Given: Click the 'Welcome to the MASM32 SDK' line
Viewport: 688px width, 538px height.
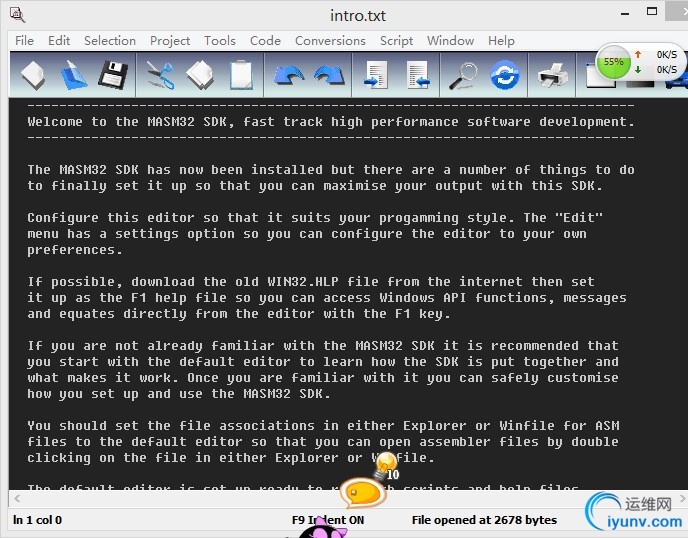Looking at the screenshot, I should [x=331, y=122].
